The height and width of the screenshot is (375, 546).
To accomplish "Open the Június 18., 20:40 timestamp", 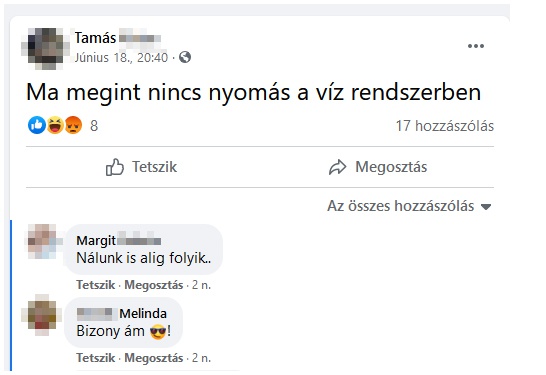I will [121, 57].
